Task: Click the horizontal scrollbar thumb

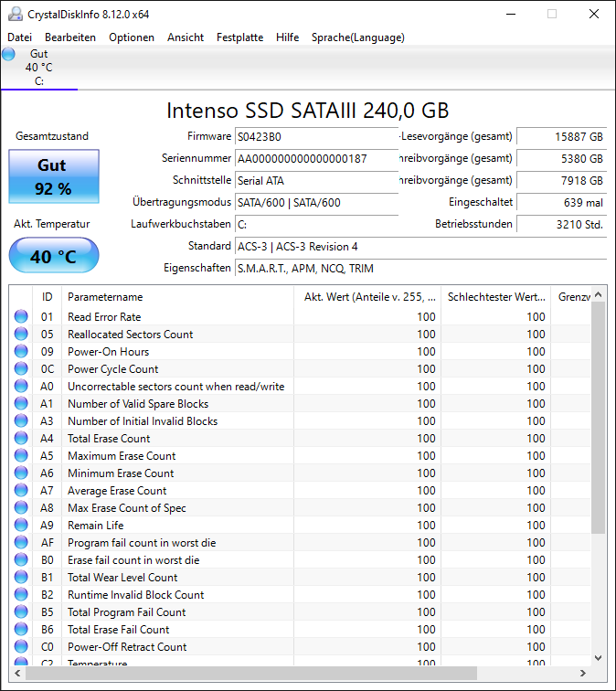Action: (x=251, y=673)
